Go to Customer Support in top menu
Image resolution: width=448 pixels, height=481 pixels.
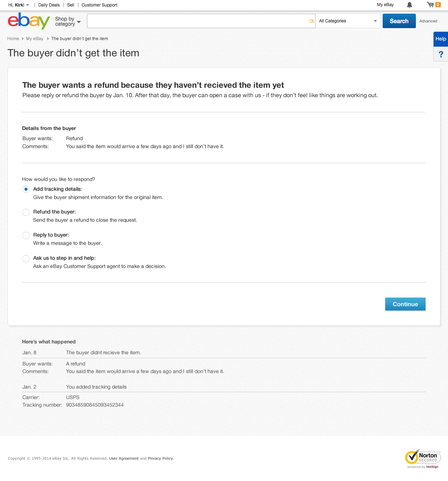(99, 5)
